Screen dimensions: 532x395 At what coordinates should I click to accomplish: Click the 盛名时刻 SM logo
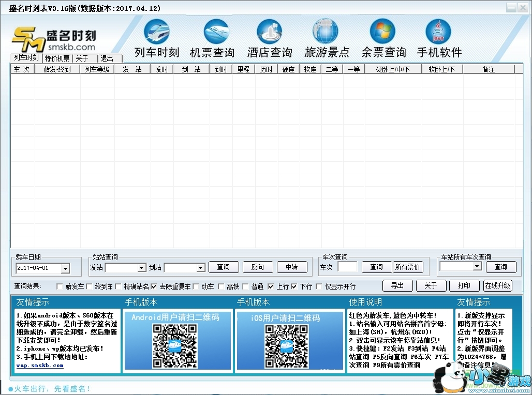point(54,40)
